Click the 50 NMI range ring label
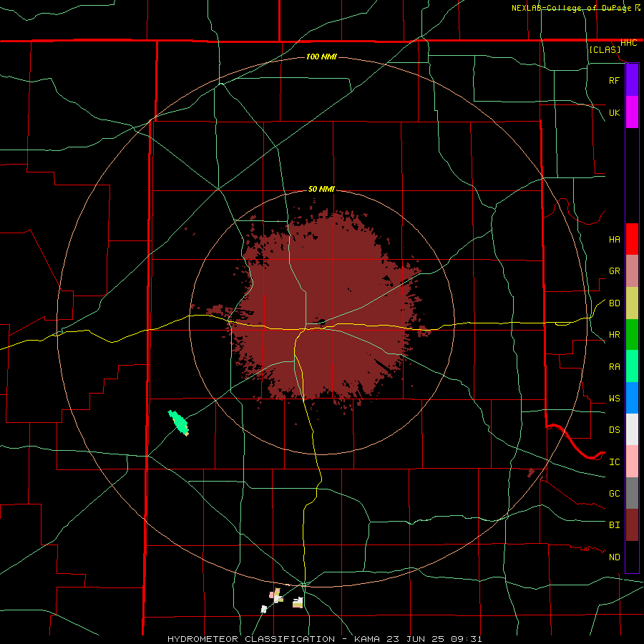This screenshot has height=644, width=644. point(321,189)
